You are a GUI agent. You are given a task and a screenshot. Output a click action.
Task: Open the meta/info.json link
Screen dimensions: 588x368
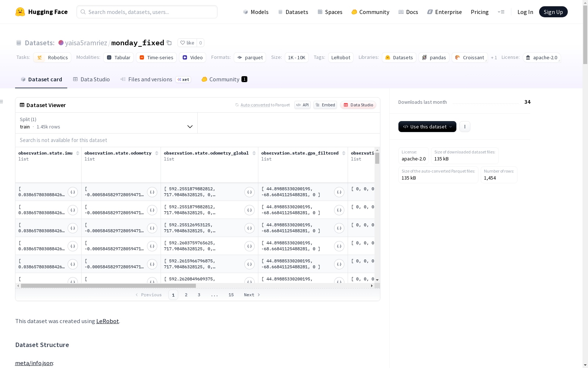pyautogui.click(x=34, y=363)
